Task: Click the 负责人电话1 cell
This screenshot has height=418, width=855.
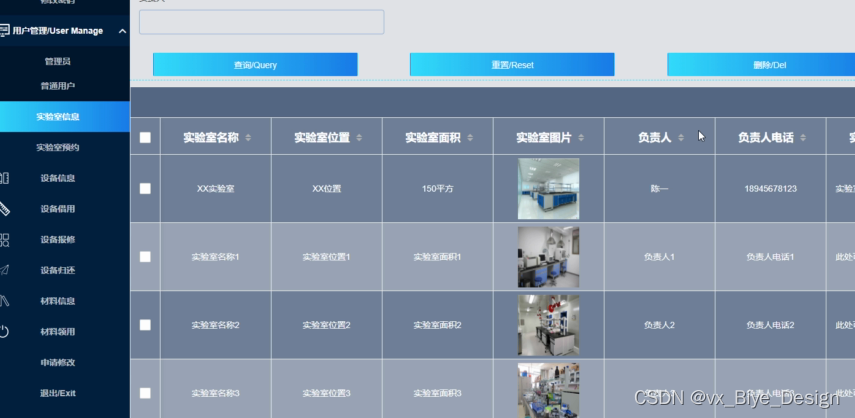Action: pyautogui.click(x=770, y=257)
